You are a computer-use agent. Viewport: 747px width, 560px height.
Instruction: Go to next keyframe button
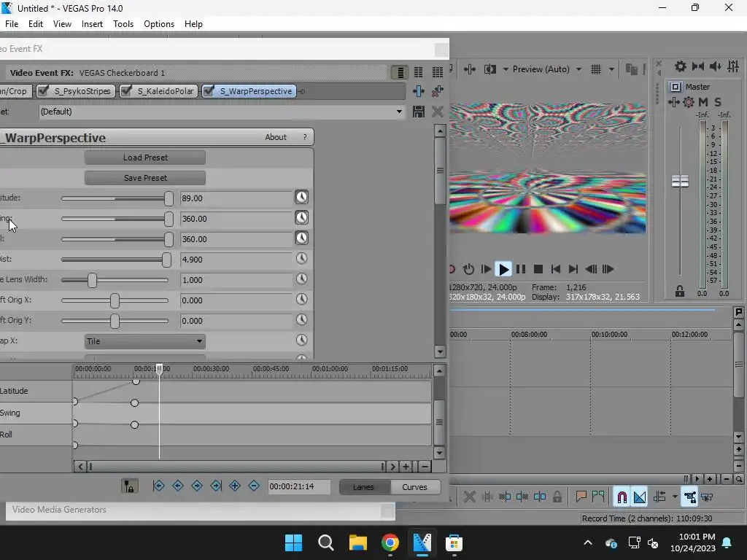(x=197, y=486)
